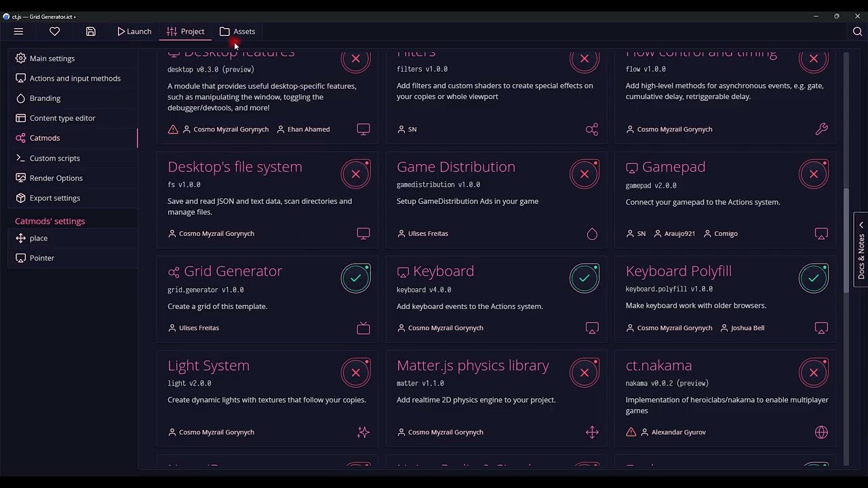Disable the Keyboard Polyfill catmod
This screenshot has width=868, height=488.
(814, 278)
